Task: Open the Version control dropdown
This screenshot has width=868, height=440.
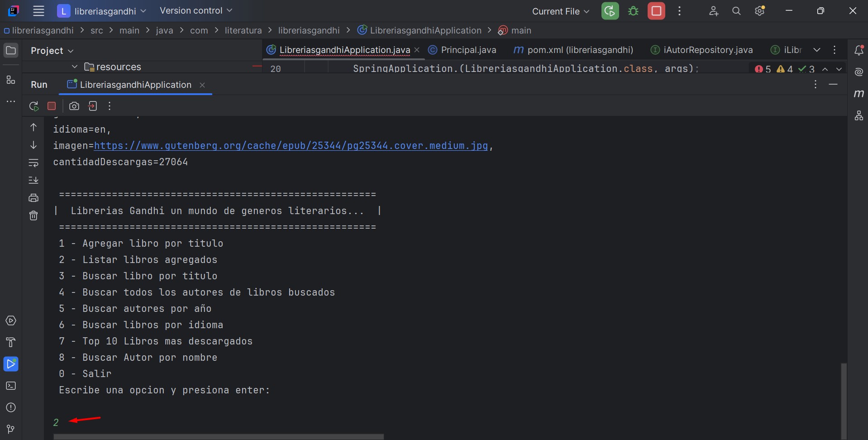Action: pyautogui.click(x=196, y=10)
